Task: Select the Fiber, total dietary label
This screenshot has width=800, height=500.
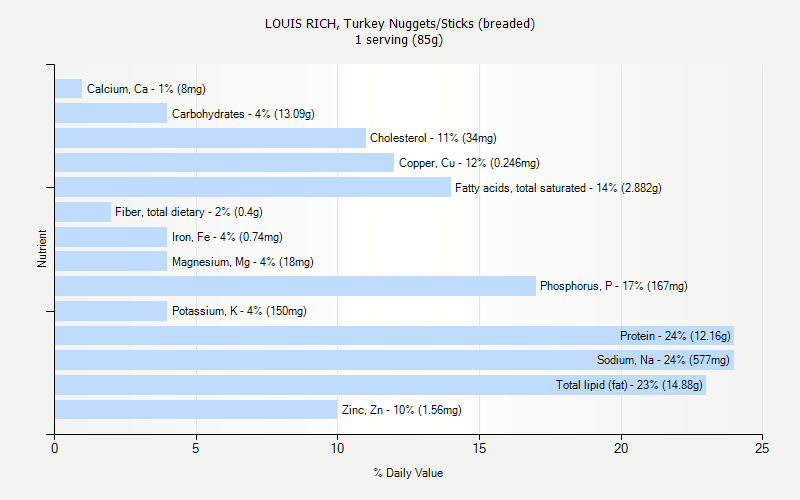Action: [189, 212]
